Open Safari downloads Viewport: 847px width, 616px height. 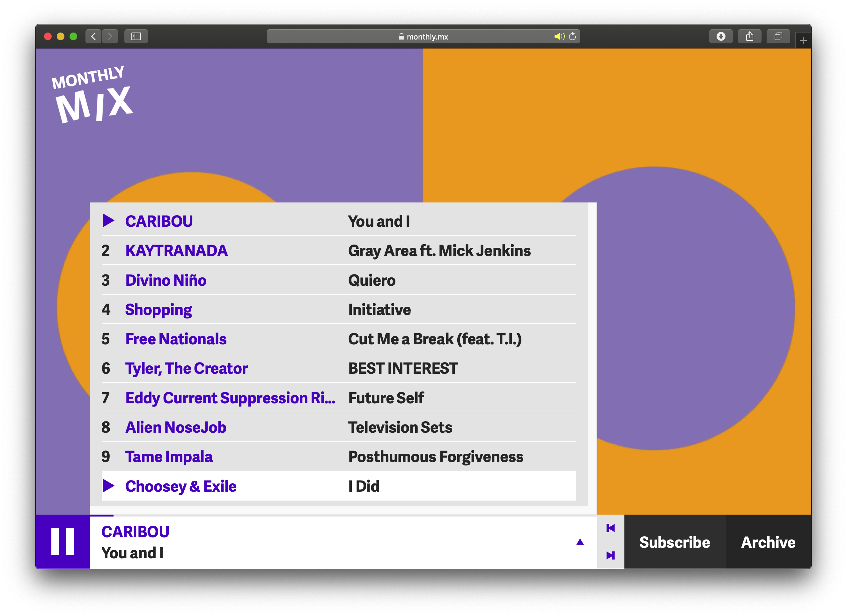[x=720, y=36]
